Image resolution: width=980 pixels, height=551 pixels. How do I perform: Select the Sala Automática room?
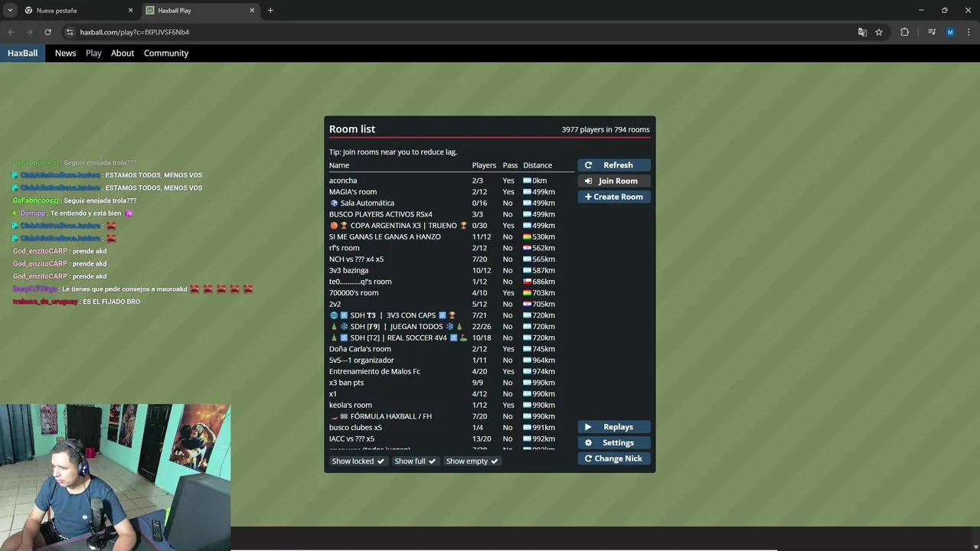click(452, 203)
